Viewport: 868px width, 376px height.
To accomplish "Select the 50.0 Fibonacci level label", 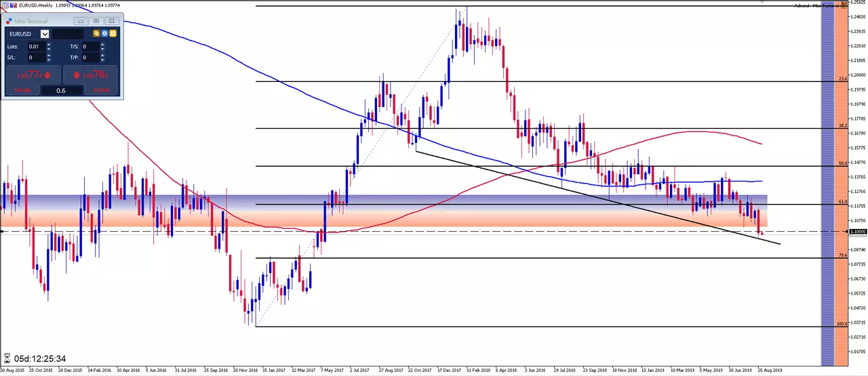I will [843, 163].
